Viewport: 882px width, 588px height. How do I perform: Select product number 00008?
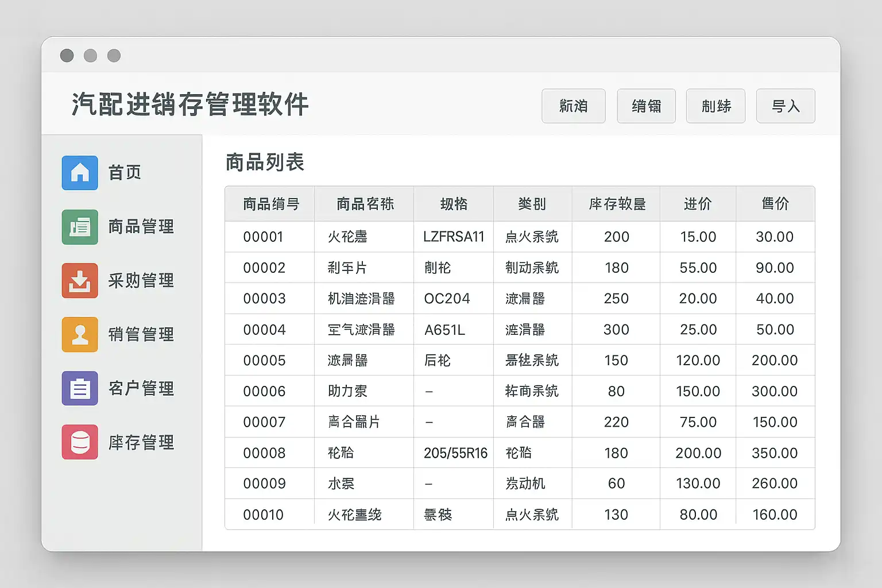tap(264, 453)
